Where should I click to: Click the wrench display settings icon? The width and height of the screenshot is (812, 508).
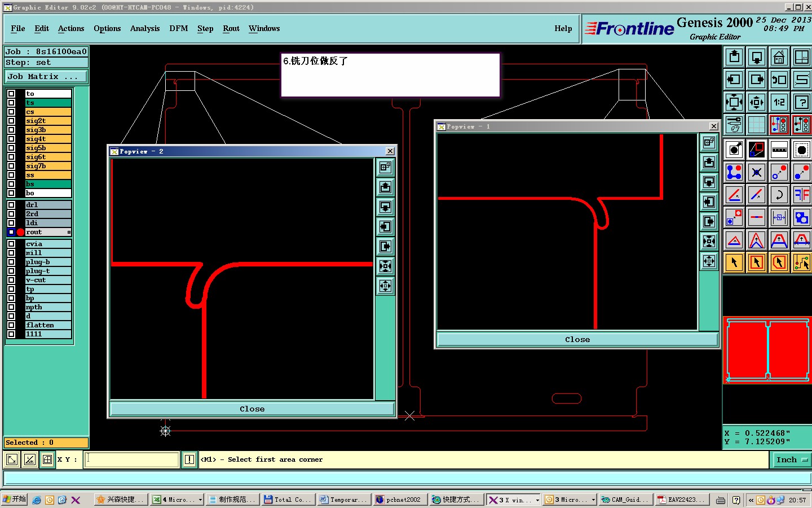[734, 125]
